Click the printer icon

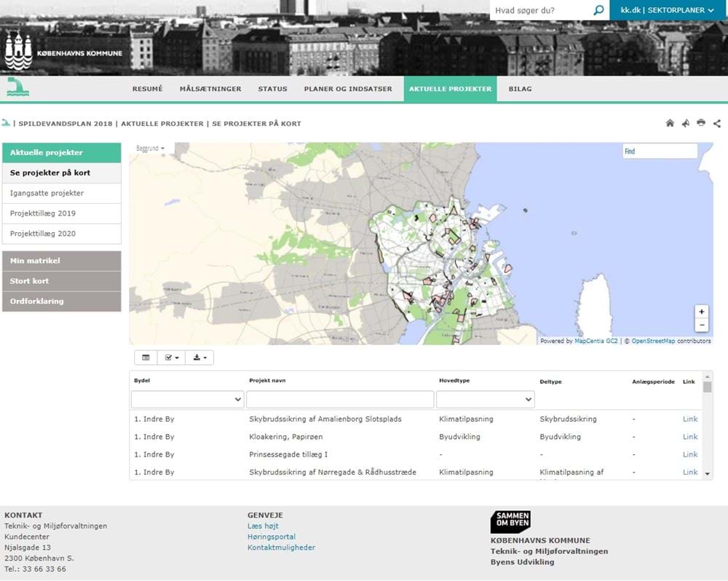point(701,123)
